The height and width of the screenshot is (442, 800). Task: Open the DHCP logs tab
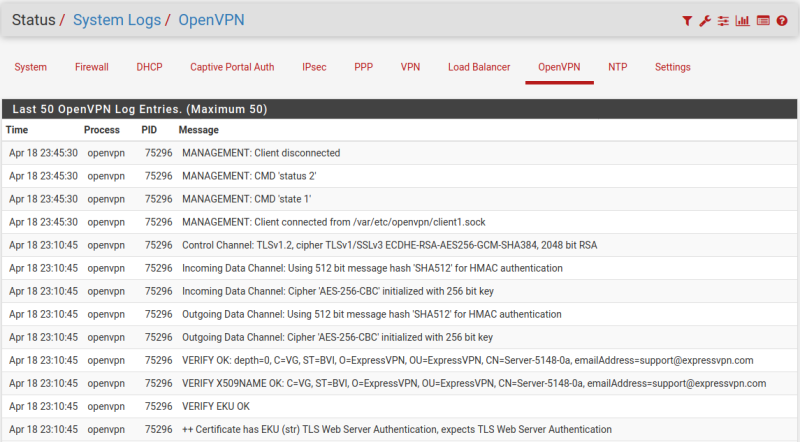[149, 67]
